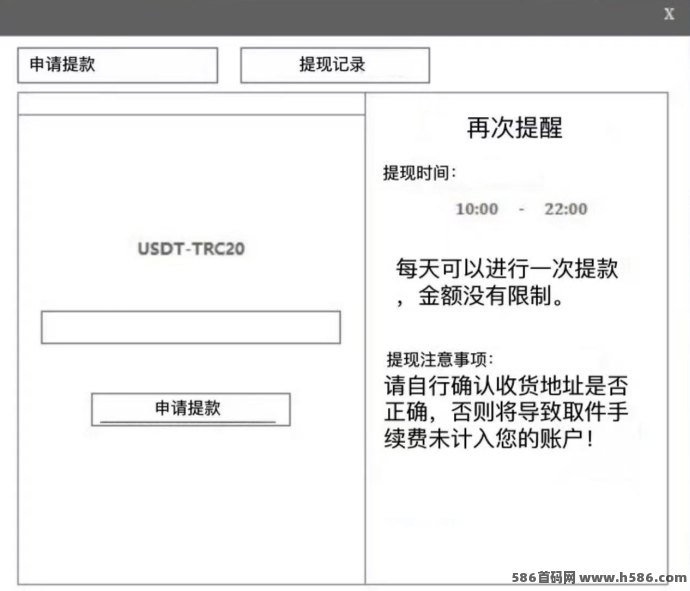The height and width of the screenshot is (591, 690).
Task: Close the dialog with the X button
Action: (669, 14)
